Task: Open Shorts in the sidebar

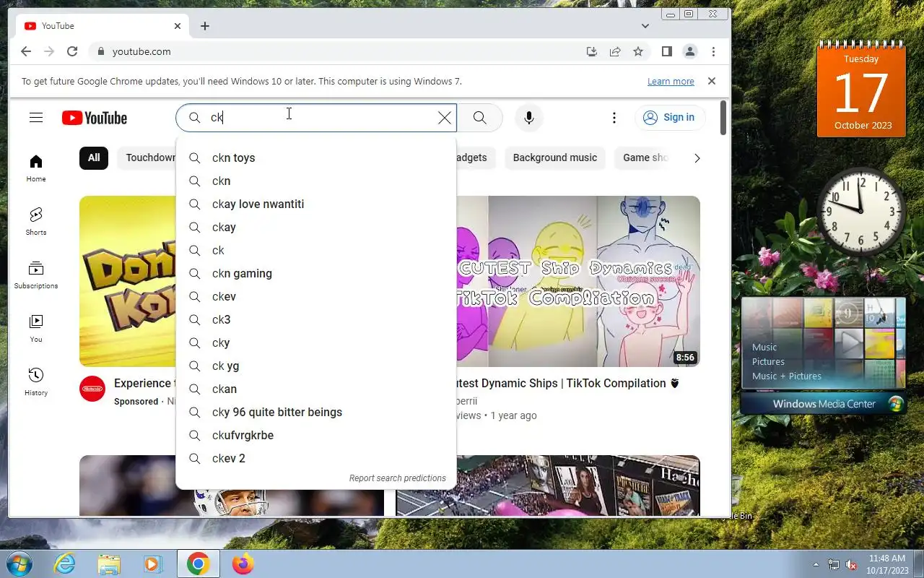Action: [x=36, y=222]
